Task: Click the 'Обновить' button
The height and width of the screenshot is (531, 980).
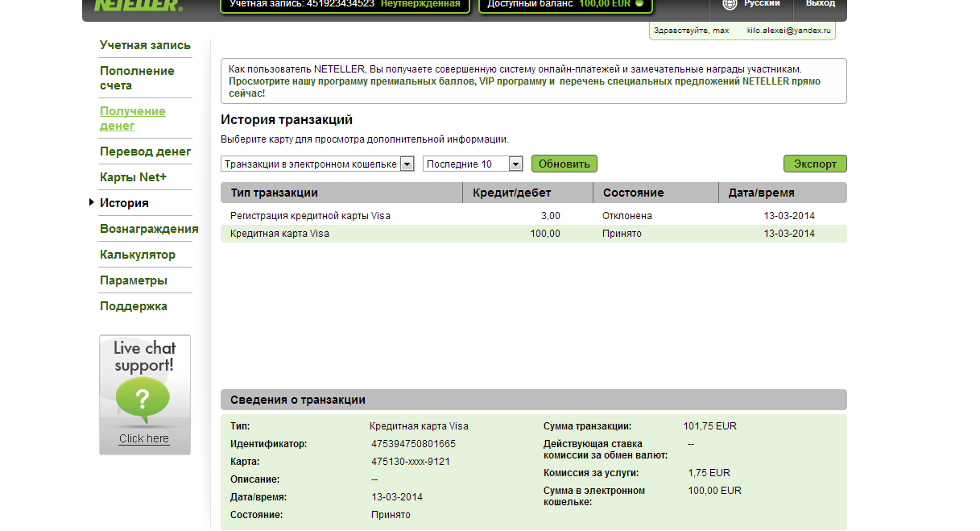Action: coord(564,164)
